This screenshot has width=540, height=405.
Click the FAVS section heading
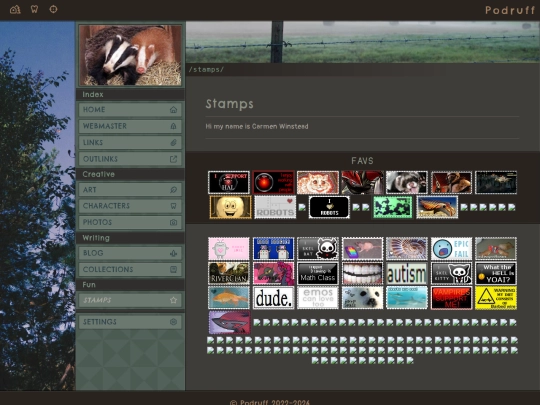pyautogui.click(x=362, y=161)
